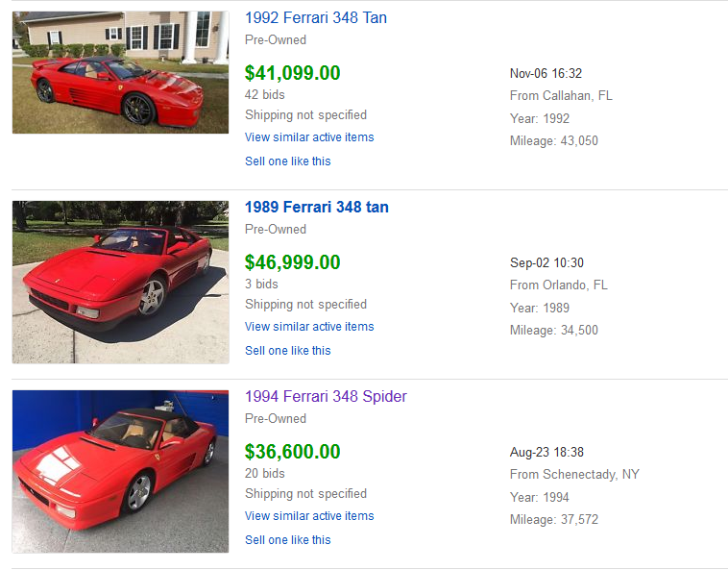
Task: Click the 'From Callahan, FL' location text
Action: pos(560,96)
